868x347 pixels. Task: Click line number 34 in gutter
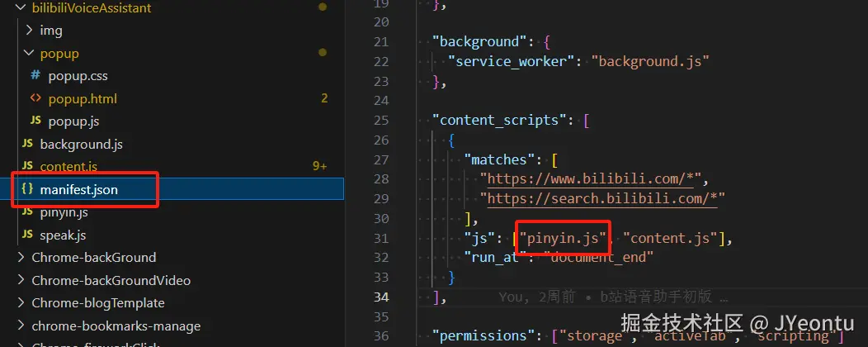381,297
